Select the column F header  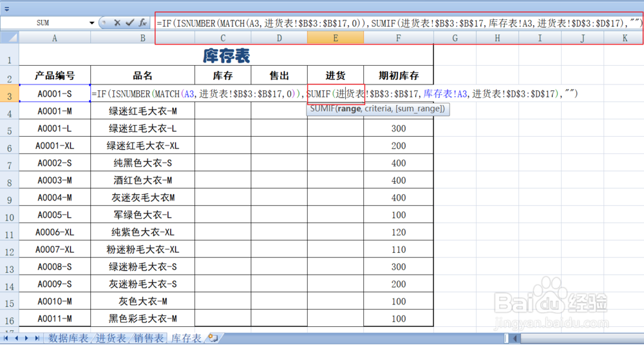click(x=399, y=38)
